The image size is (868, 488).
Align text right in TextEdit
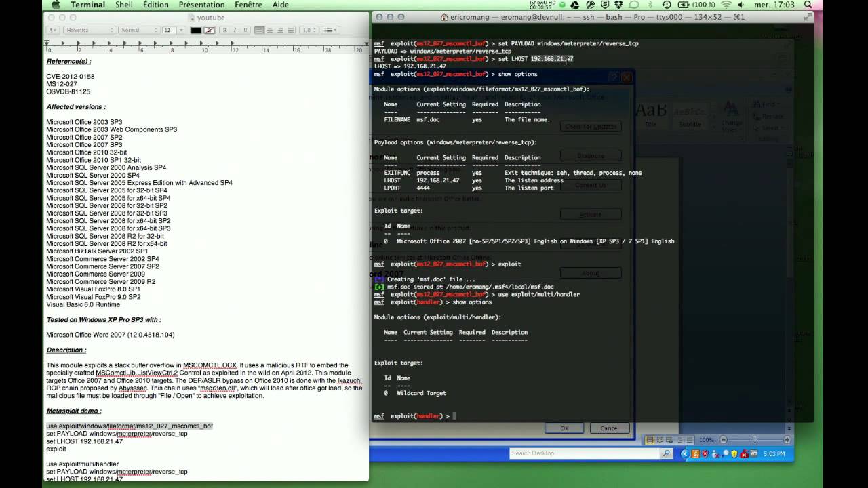pos(280,30)
